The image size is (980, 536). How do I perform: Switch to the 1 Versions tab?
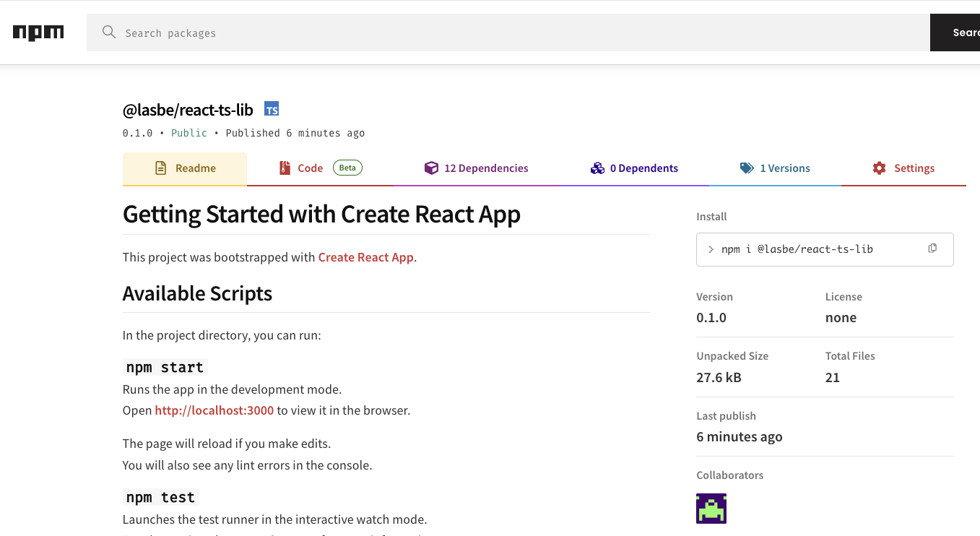point(775,169)
